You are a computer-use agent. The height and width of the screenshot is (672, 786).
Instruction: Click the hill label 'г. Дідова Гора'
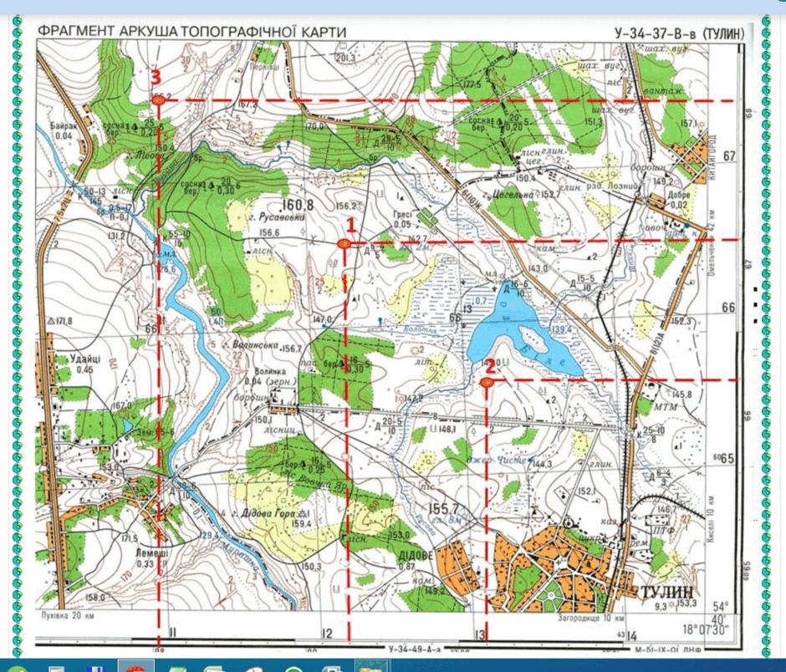[263, 514]
